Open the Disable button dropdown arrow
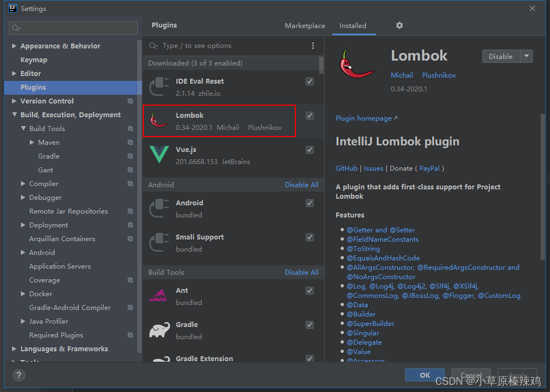This screenshot has width=550, height=392. tap(526, 56)
